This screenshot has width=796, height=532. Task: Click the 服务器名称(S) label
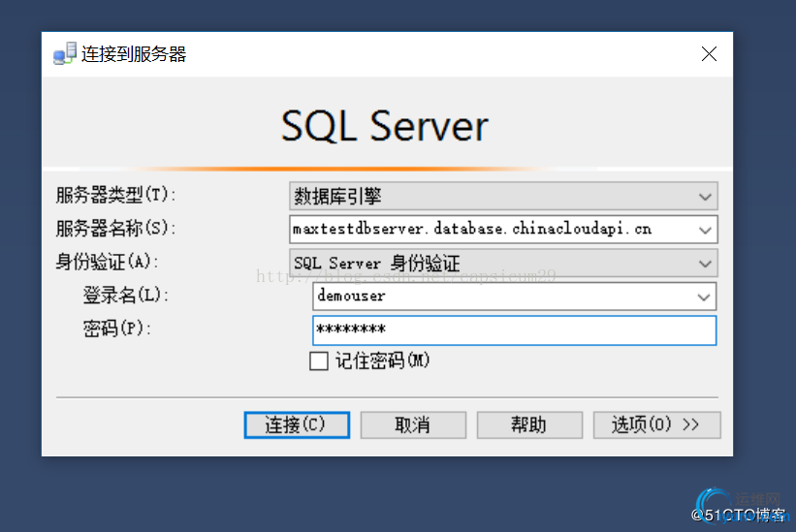click(x=116, y=229)
